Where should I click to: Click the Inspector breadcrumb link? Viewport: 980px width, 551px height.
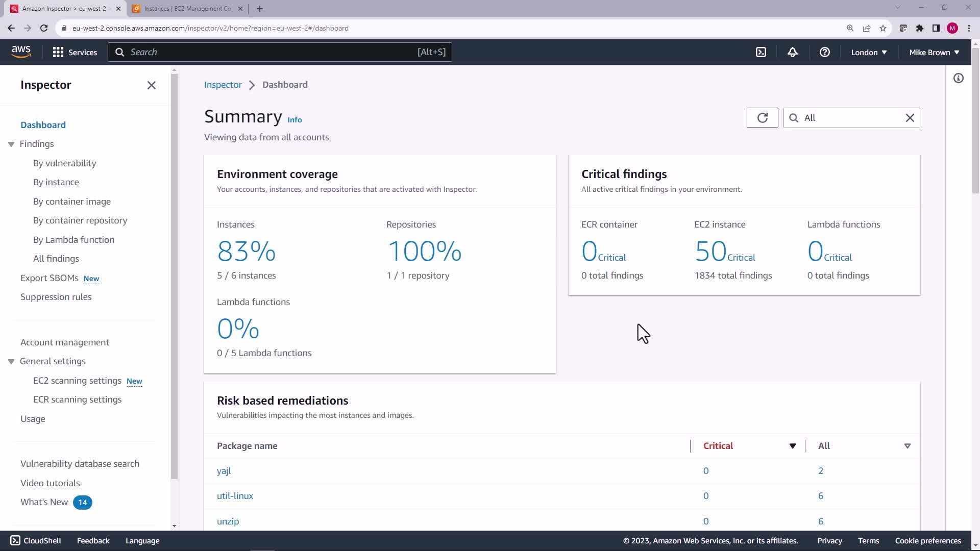(x=223, y=85)
